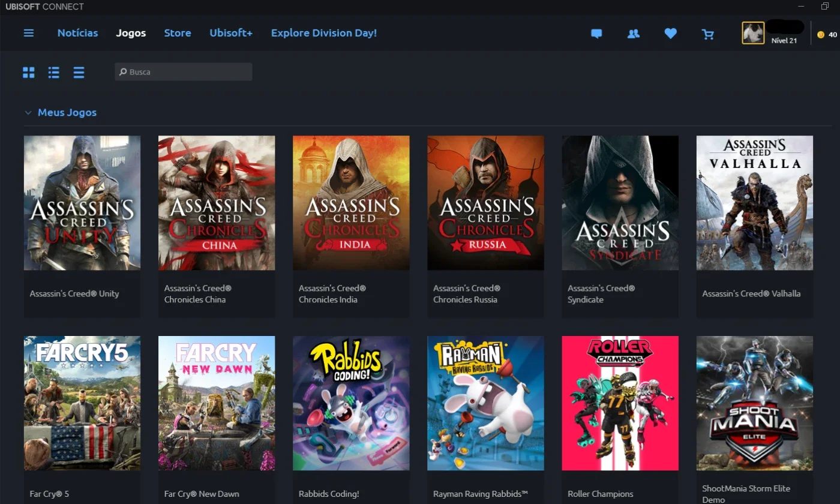Open the friends list icon
This screenshot has height=504, width=840.
coord(633,34)
